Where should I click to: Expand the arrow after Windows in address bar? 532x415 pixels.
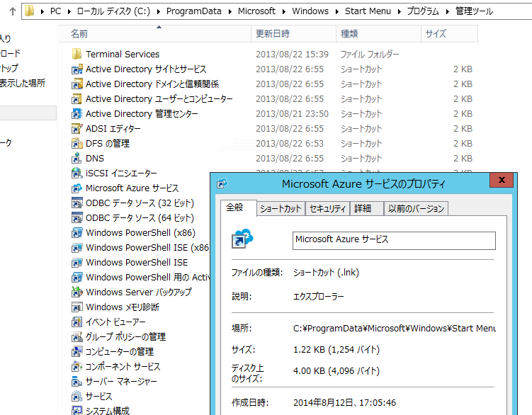(337, 11)
